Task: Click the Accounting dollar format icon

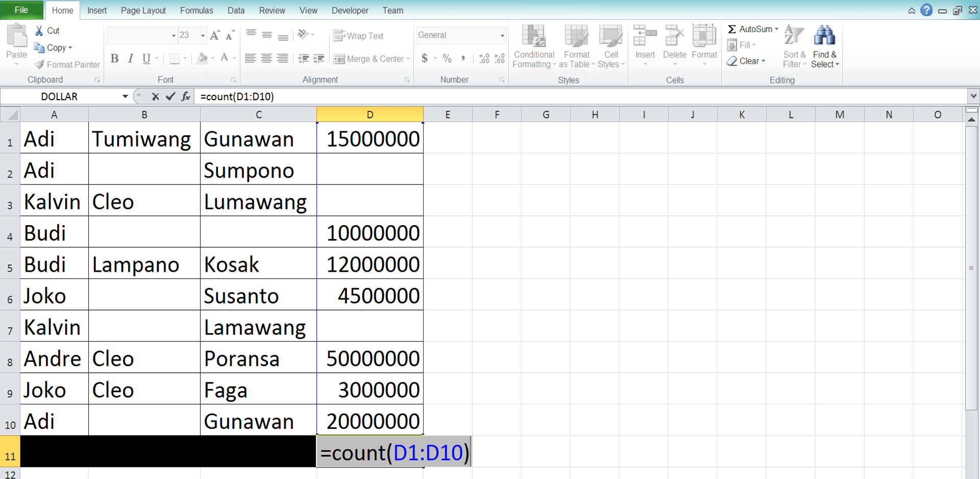Action: pyautogui.click(x=424, y=59)
